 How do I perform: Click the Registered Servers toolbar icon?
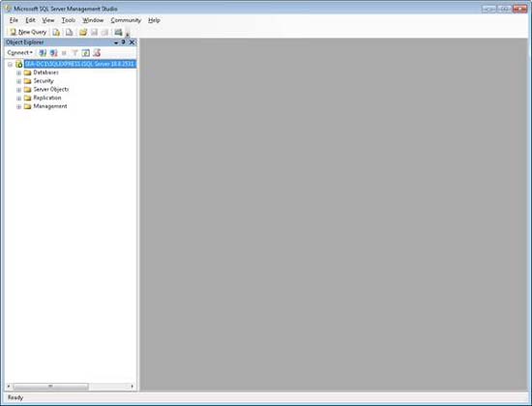click(118, 32)
